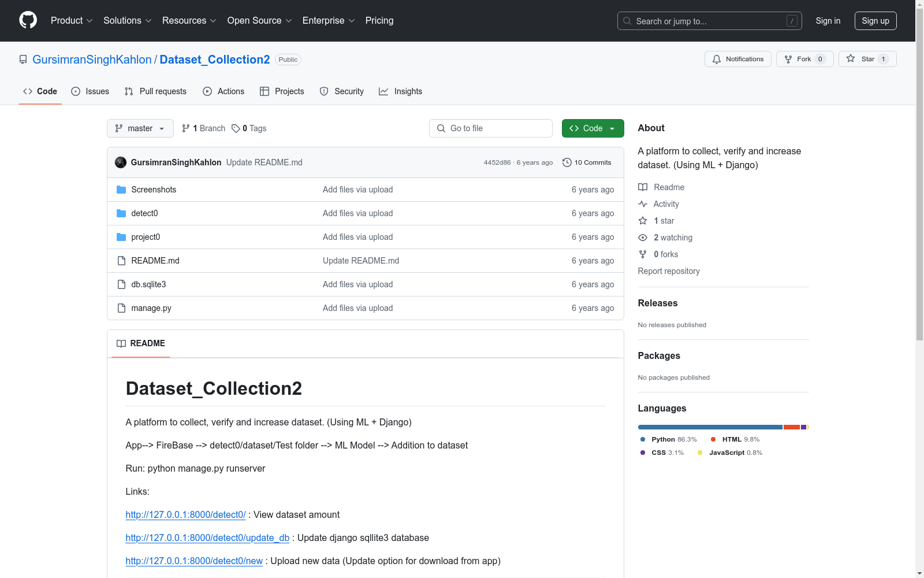Open GursimranSinghKahlon owner profile link
Screen dimensions: 924x578
click(92, 60)
